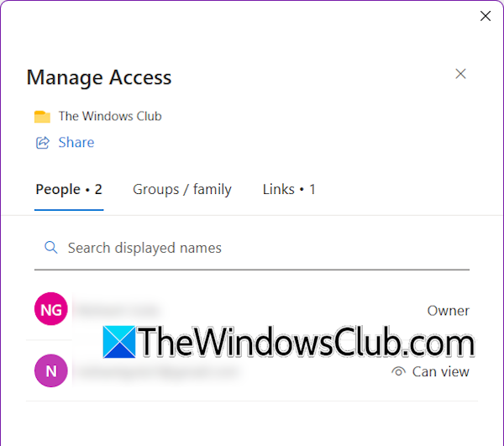Switch to the People tab
504x446 pixels.
pyautogui.click(x=69, y=189)
